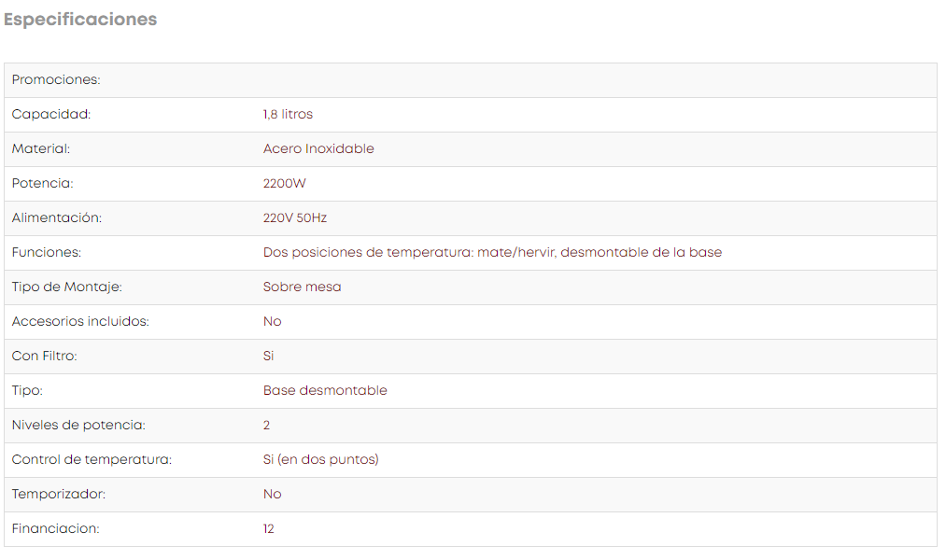946x560 pixels.
Task: Select the Promociones row label
Action: (x=56, y=79)
